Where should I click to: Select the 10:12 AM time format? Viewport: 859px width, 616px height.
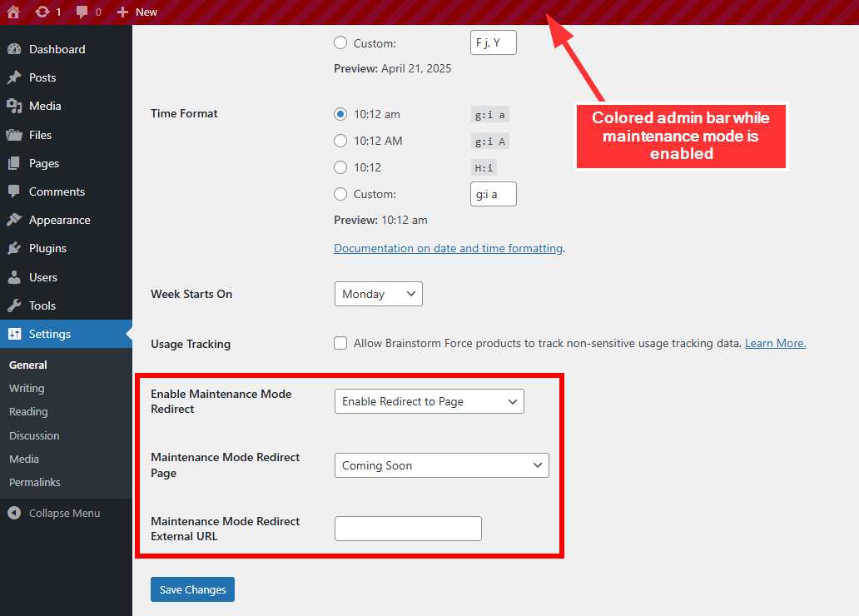tap(340, 141)
